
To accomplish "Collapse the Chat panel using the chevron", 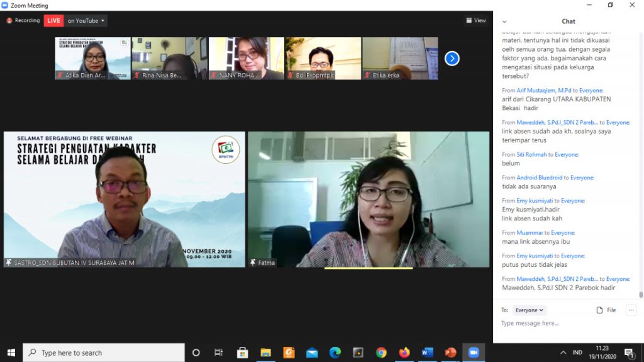I will (504, 21).
